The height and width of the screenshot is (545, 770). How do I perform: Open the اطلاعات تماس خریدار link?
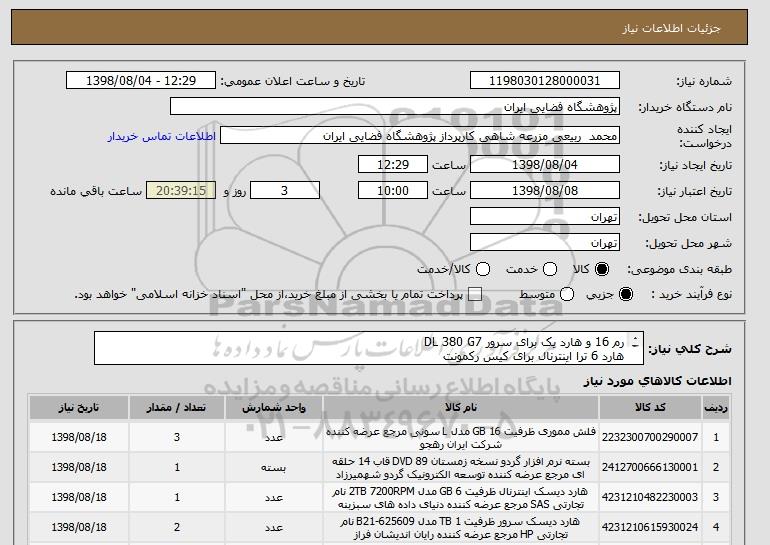pos(162,136)
